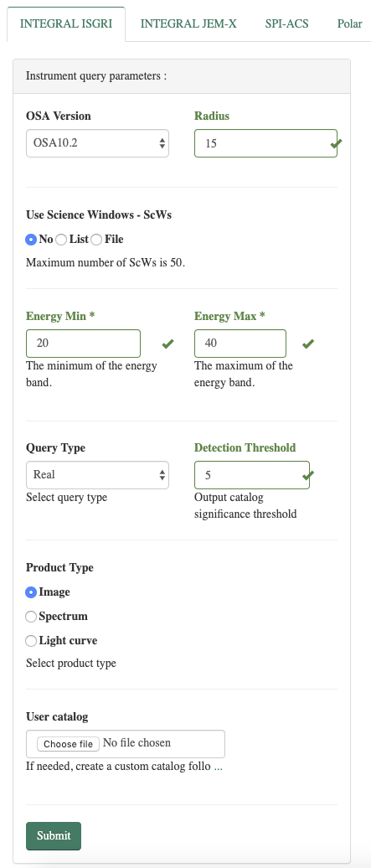Click the Energy Max validation checkmark
371x868 pixels.
[x=308, y=344]
